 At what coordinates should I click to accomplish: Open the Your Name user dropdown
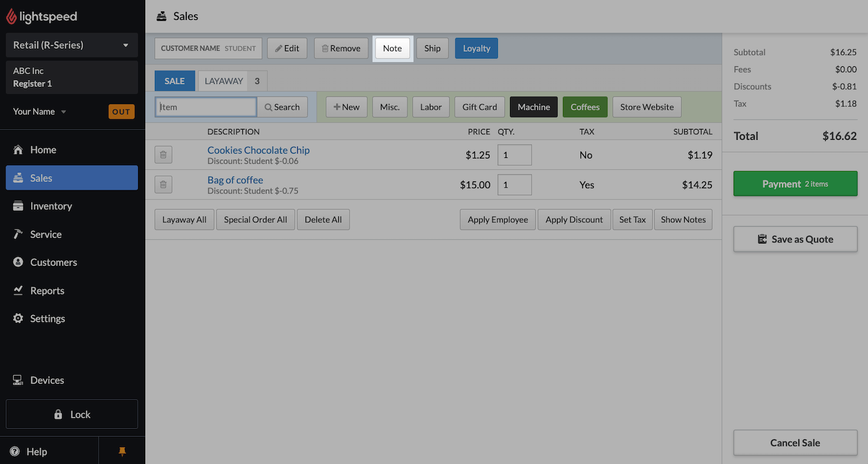point(40,111)
